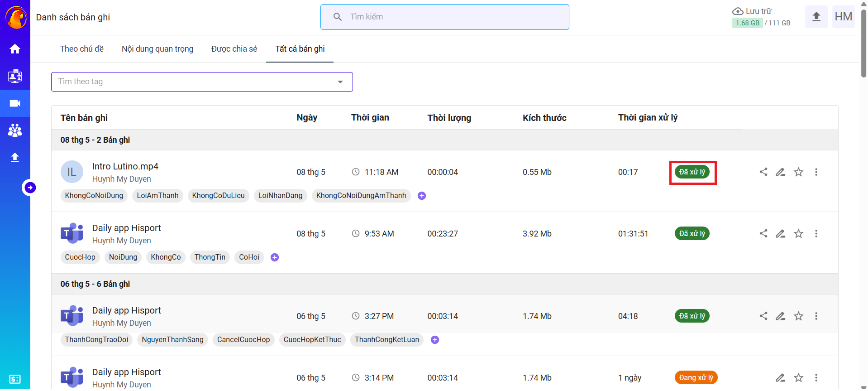
Task: Open the meetings icon in sidebar
Action: 15,76
